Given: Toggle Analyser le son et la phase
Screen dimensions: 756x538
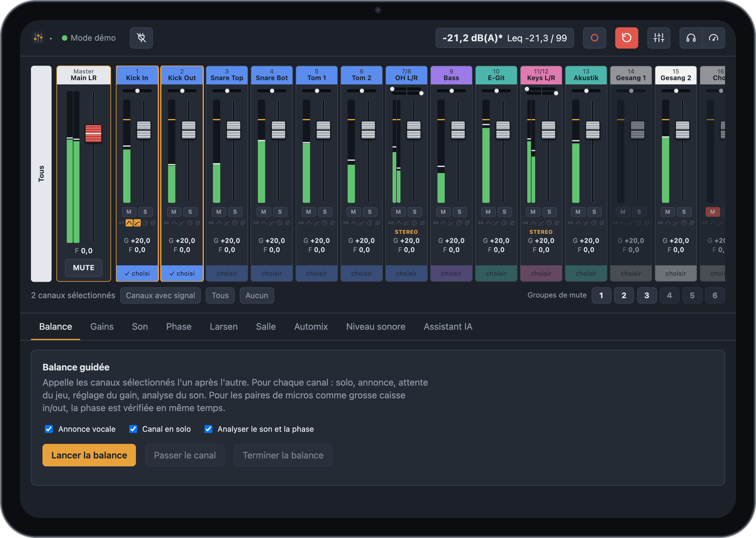Looking at the screenshot, I should coord(208,429).
